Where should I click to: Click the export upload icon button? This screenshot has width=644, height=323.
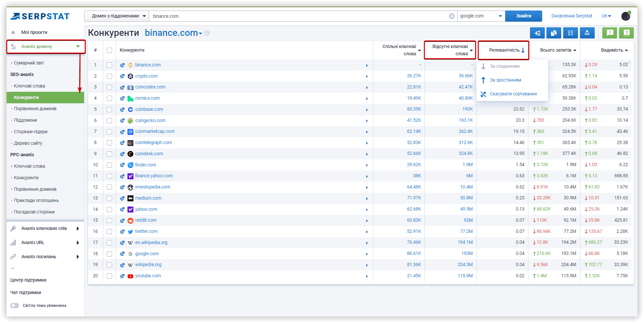587,33
